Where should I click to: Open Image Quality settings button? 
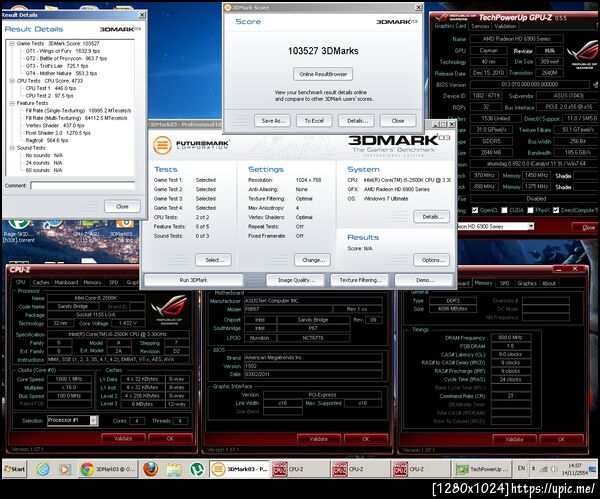tap(295, 280)
